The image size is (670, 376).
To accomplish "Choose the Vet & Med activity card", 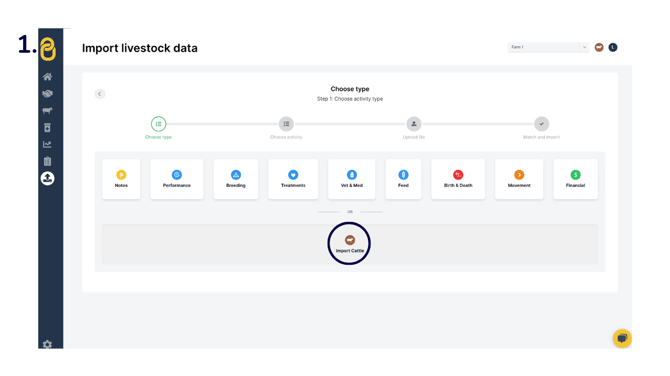I will (352, 179).
